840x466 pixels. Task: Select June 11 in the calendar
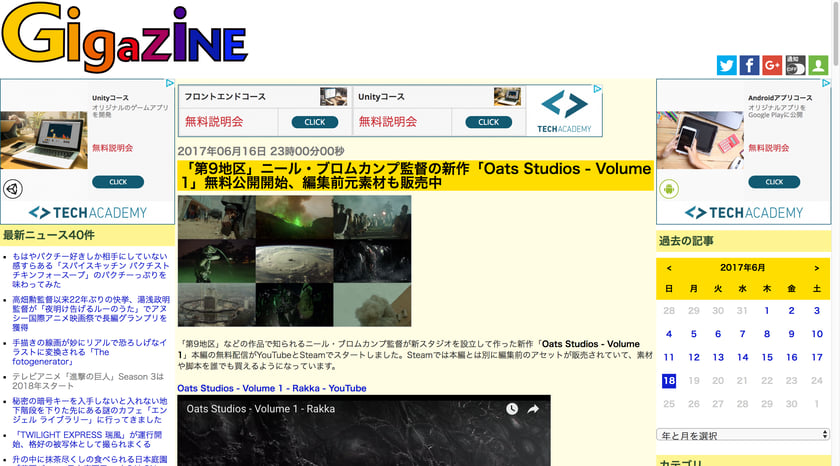(x=669, y=357)
